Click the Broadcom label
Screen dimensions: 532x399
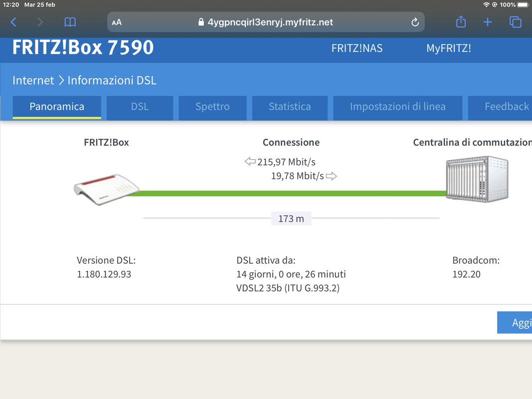point(476,260)
